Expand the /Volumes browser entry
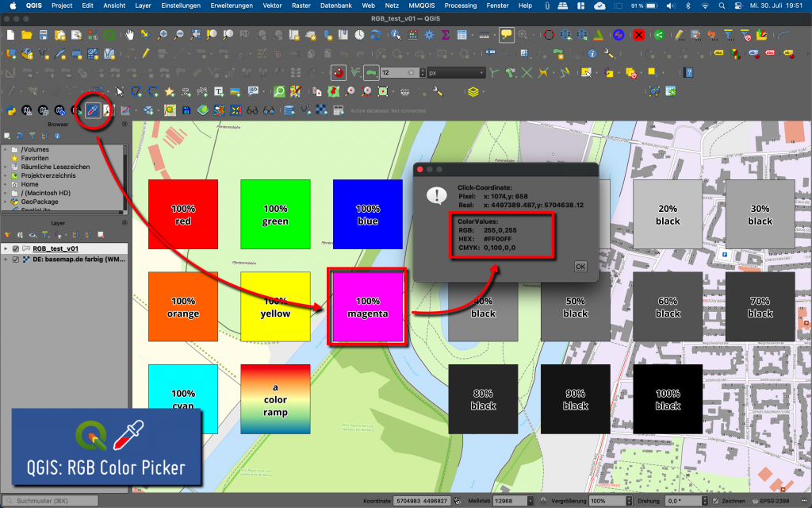This screenshot has height=508, width=812. pos(6,149)
